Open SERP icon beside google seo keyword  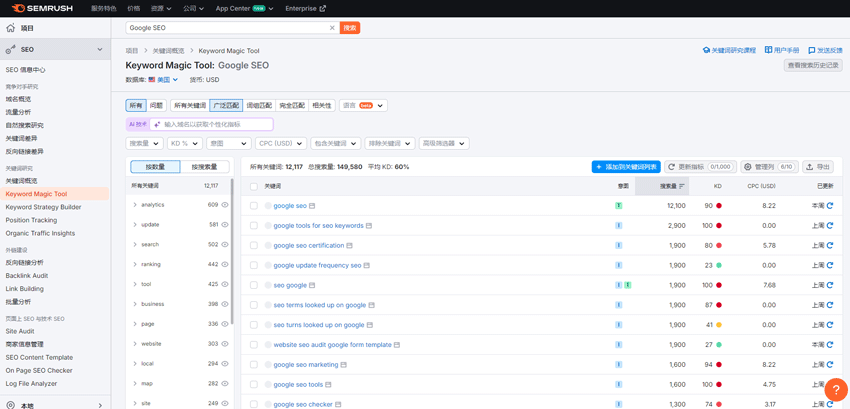(312, 206)
